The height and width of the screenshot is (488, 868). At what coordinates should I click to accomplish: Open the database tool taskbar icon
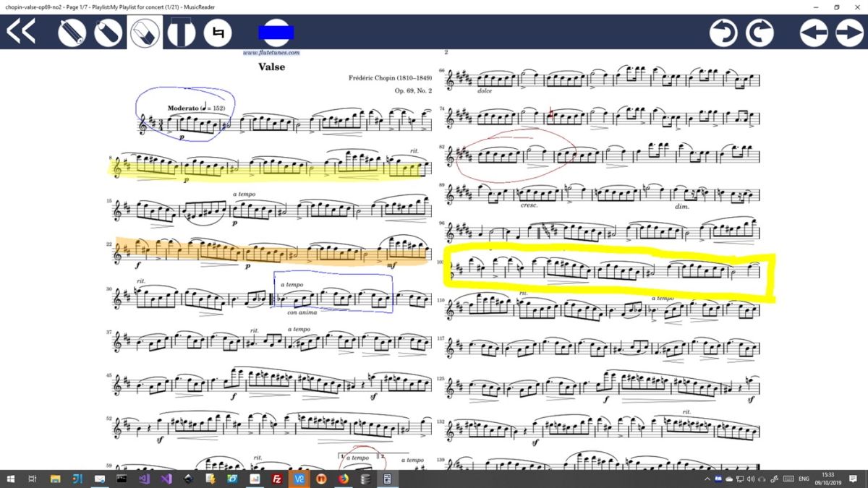tap(366, 479)
